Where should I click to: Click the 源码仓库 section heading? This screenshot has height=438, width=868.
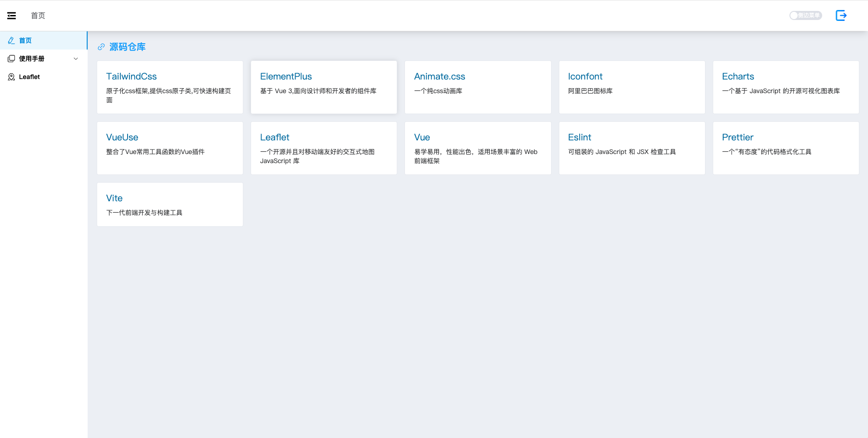128,47
